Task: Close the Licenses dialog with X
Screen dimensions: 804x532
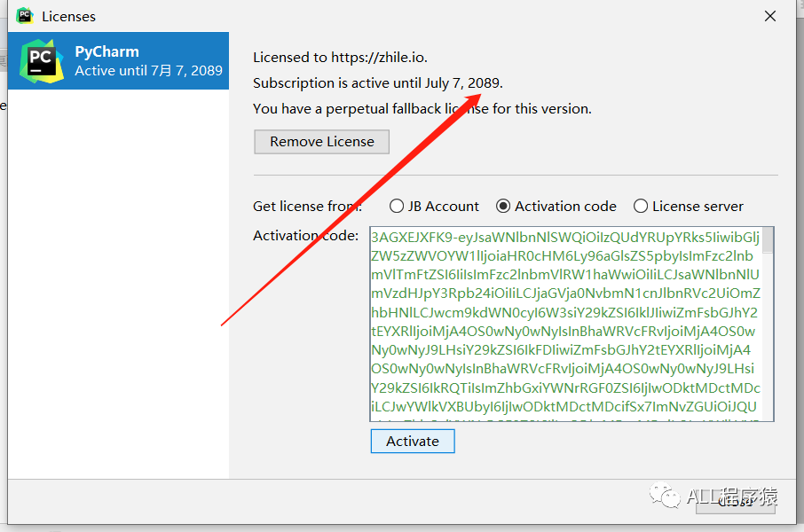Action: (770, 16)
